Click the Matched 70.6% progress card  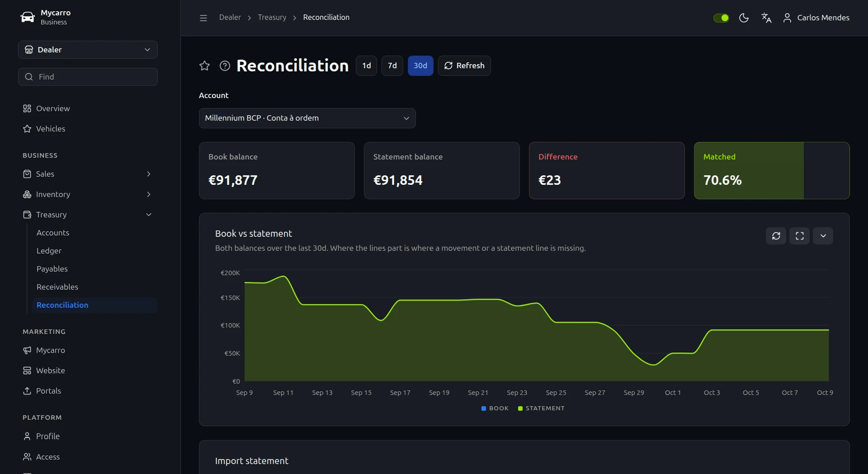(x=771, y=170)
